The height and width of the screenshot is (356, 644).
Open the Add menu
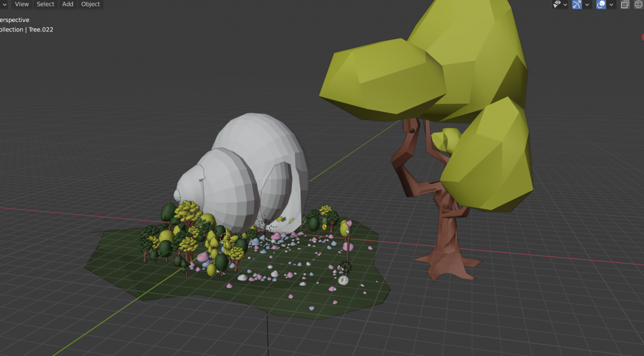pos(68,4)
